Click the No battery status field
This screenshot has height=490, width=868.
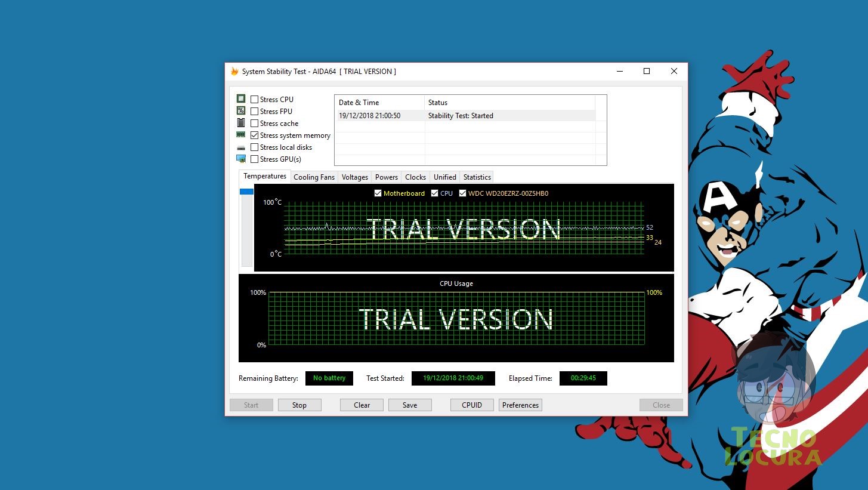[x=329, y=378]
